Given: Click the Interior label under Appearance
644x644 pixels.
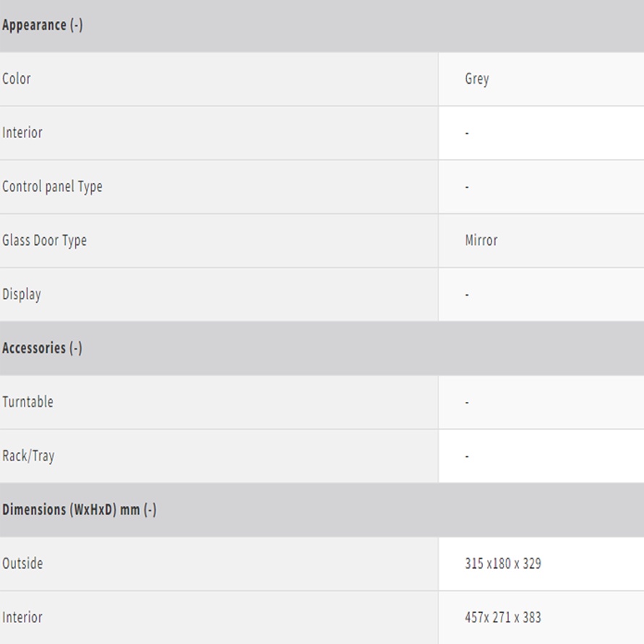Looking at the screenshot, I should [22, 133].
